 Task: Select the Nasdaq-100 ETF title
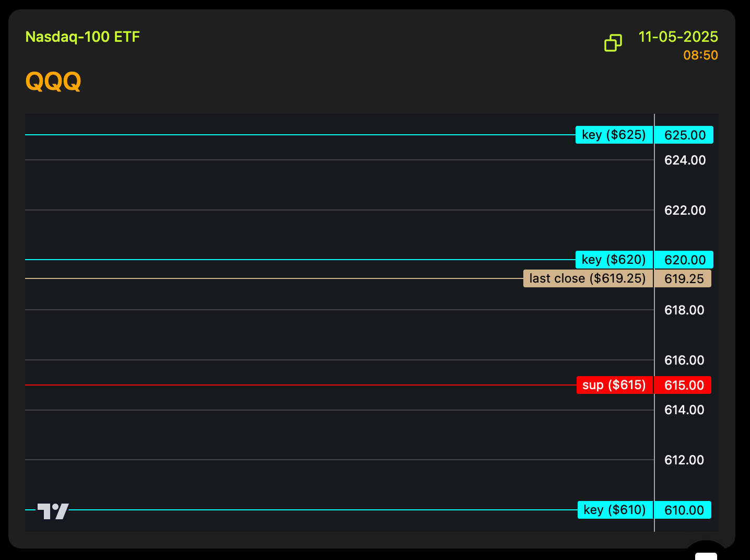83,37
